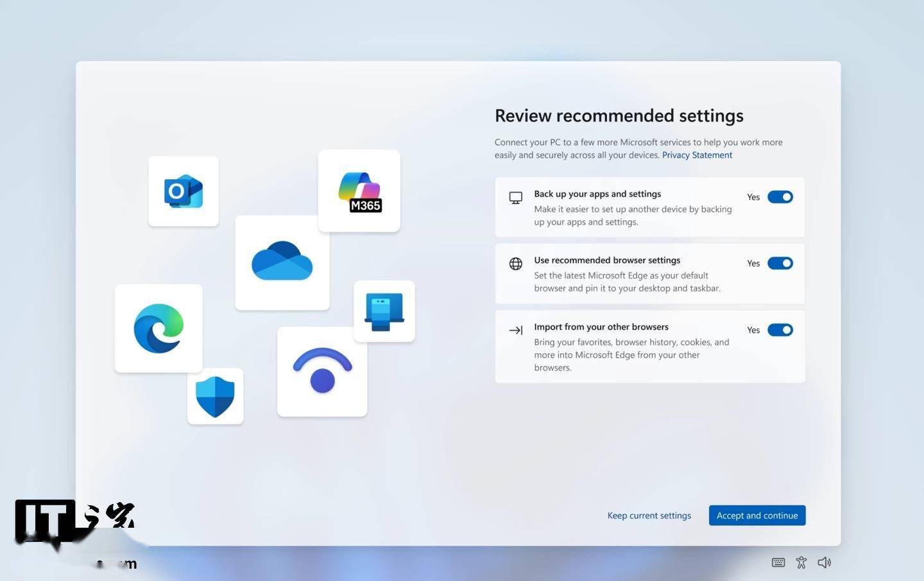Viewport: 924px width, 581px height.
Task: Click 'Bring your favorites, browser history' description
Action: click(x=631, y=355)
